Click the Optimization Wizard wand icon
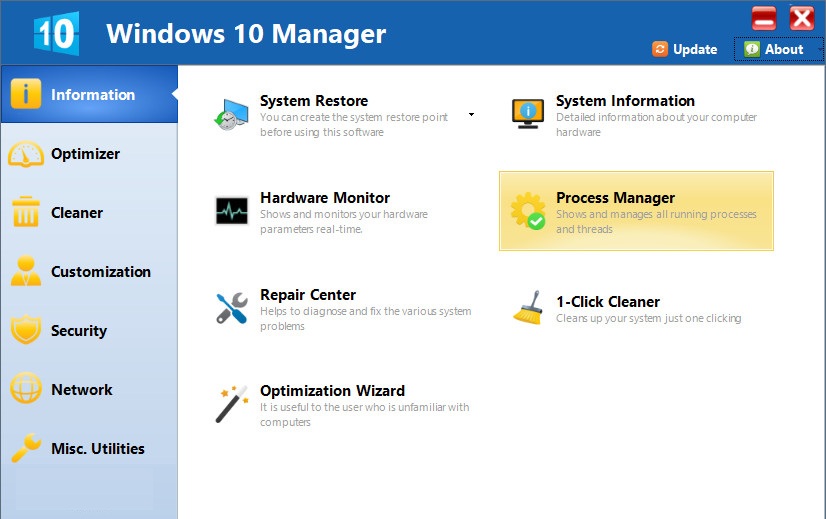Viewport: 826px width, 519px height. 232,404
